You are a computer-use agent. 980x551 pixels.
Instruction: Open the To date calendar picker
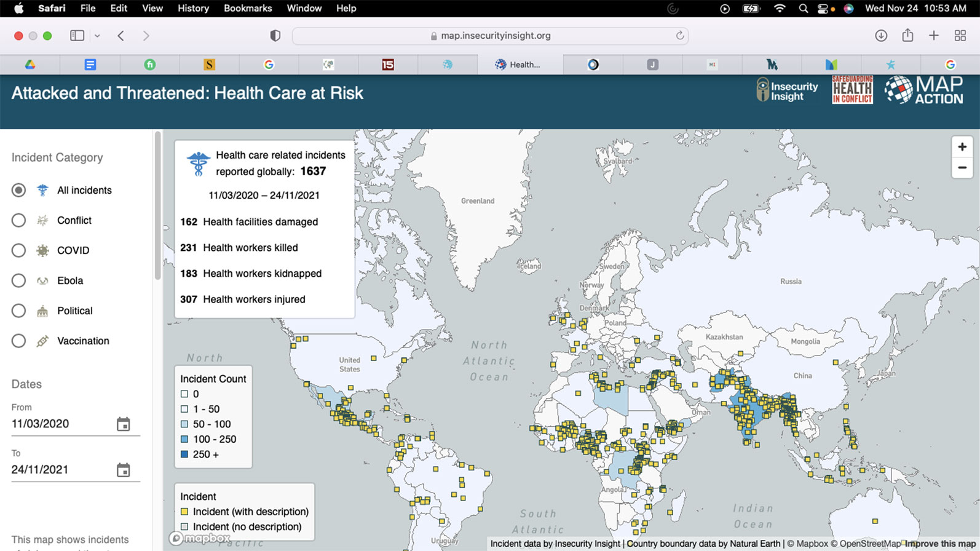(123, 470)
